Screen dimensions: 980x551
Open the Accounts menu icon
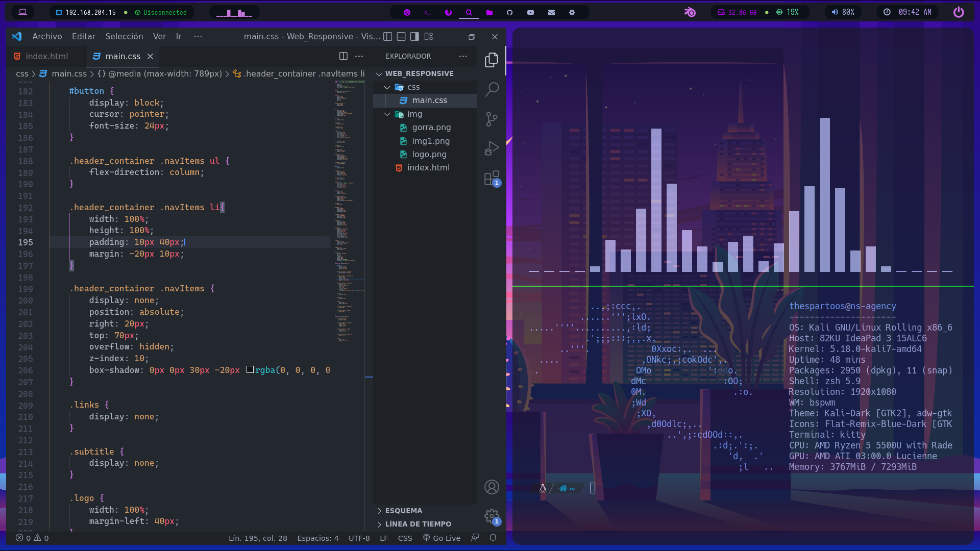click(492, 487)
